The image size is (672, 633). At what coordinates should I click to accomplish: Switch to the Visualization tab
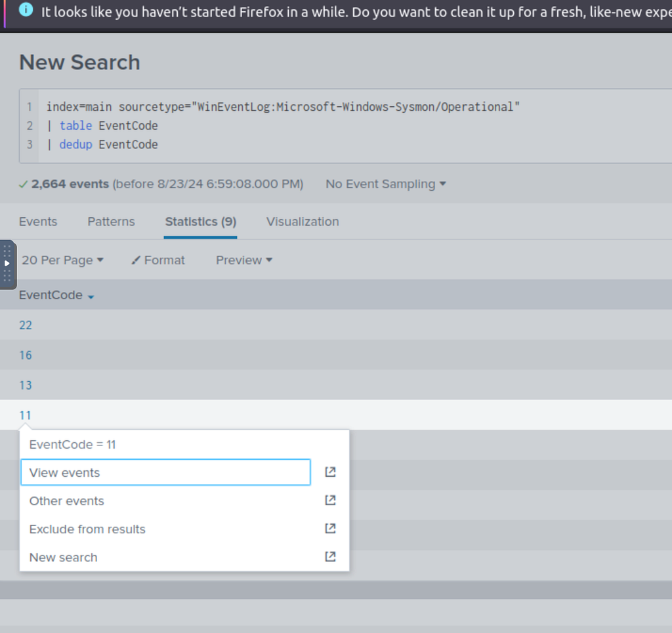[303, 222]
